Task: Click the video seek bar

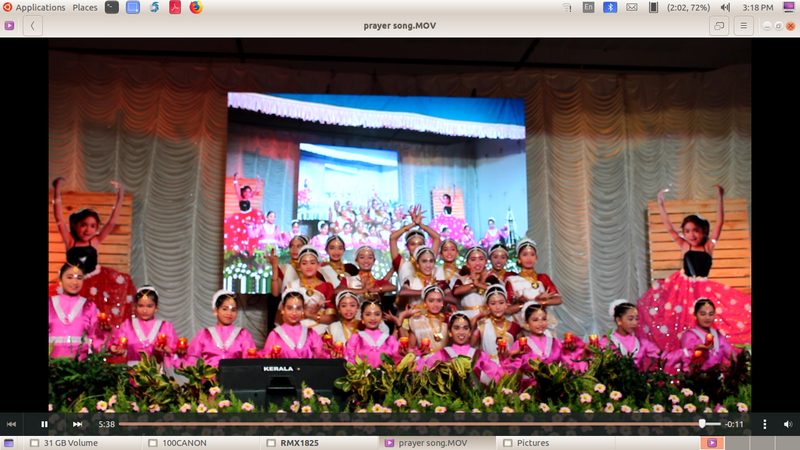Action: pyautogui.click(x=400, y=424)
